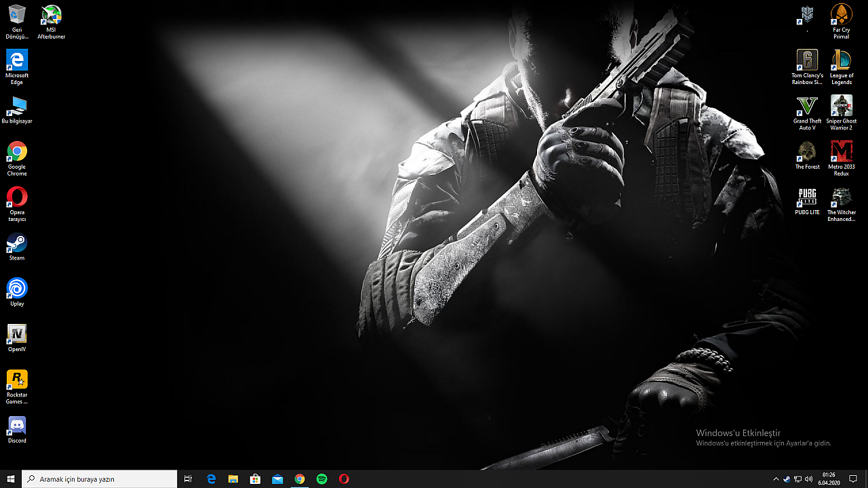
Task: Select the Microsoft Edge desktop shortcut
Action: [x=17, y=67]
